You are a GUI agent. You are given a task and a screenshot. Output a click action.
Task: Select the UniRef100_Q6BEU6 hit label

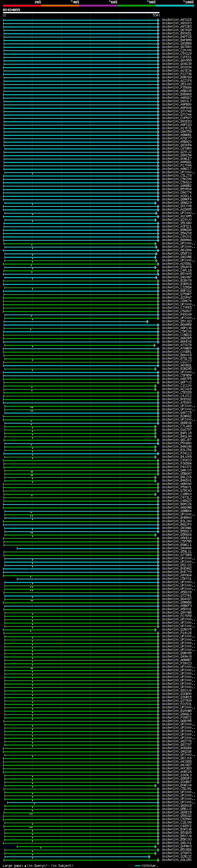click(177, 423)
